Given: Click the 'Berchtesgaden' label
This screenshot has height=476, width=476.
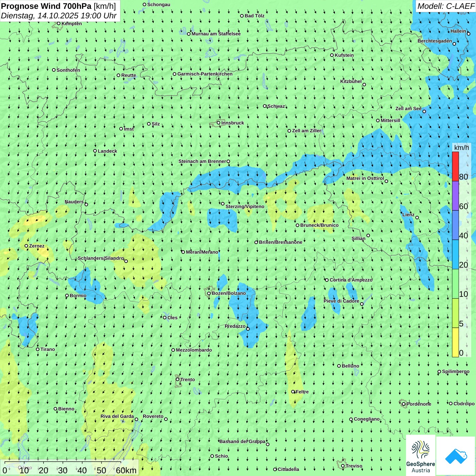Looking at the screenshot, I should click(435, 41).
